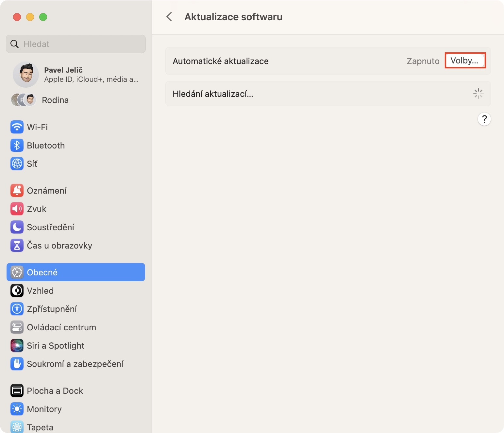Viewport: 504px width, 433px height.
Task: Click the help question mark button
Action: tap(484, 119)
